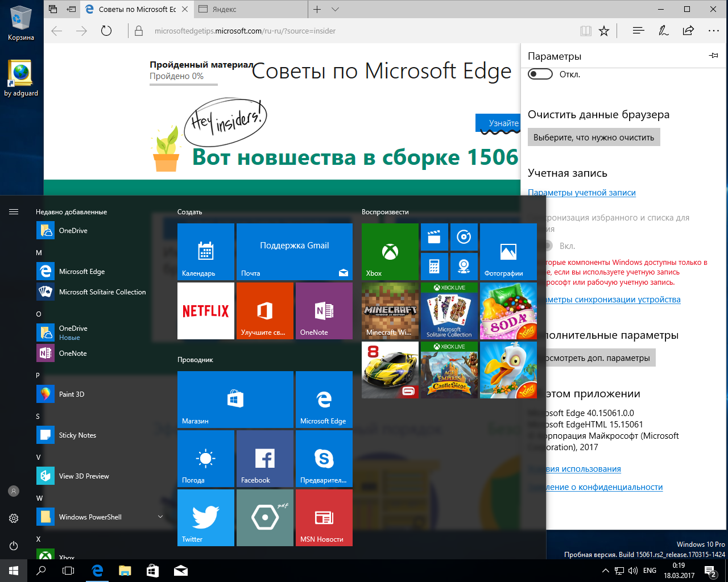
Task: Open the OneNote tile
Action: (324, 311)
